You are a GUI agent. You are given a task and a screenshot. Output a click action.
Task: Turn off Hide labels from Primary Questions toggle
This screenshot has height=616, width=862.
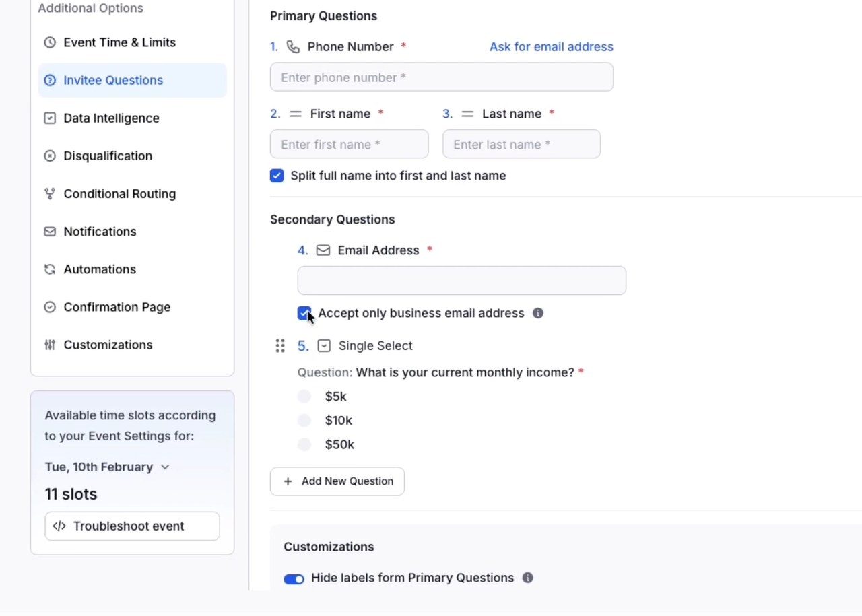(294, 578)
